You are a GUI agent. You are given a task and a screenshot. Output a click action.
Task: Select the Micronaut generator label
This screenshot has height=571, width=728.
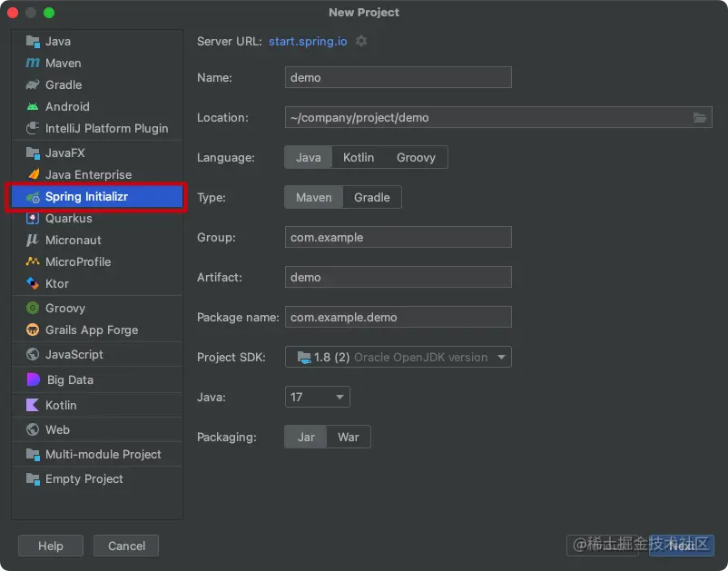click(x=74, y=240)
